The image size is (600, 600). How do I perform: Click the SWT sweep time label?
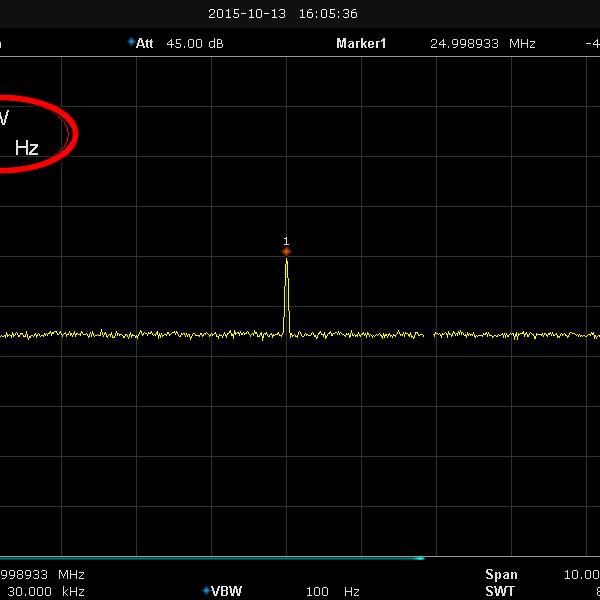click(500, 591)
